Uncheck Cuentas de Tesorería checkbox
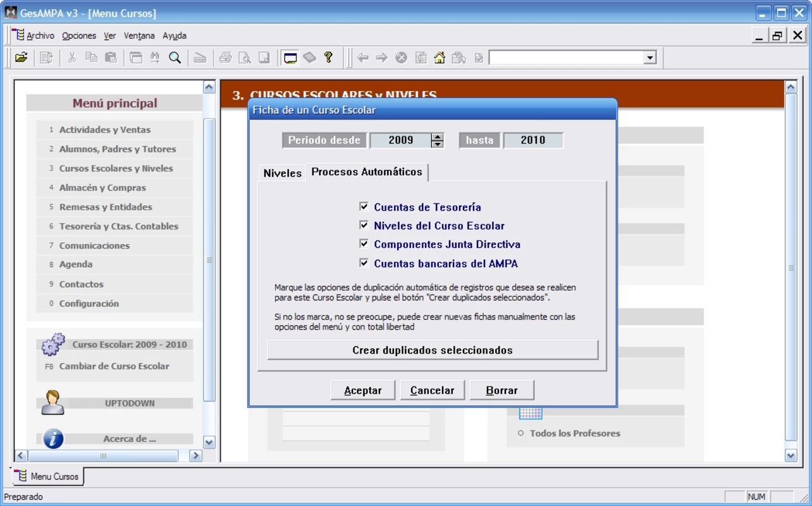This screenshot has height=506, width=812. click(364, 206)
